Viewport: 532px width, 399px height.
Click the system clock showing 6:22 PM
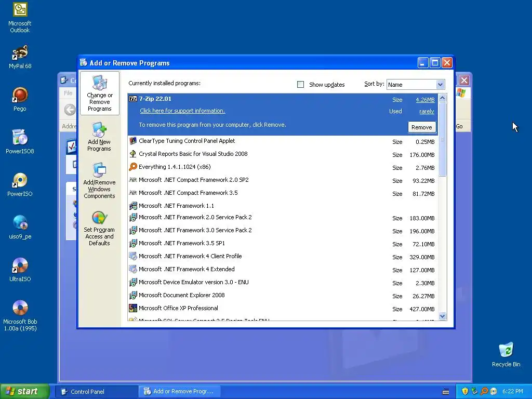pyautogui.click(x=513, y=392)
